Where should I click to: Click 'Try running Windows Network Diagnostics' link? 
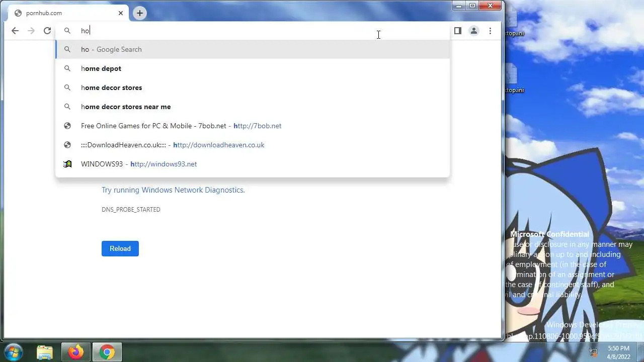173,190
